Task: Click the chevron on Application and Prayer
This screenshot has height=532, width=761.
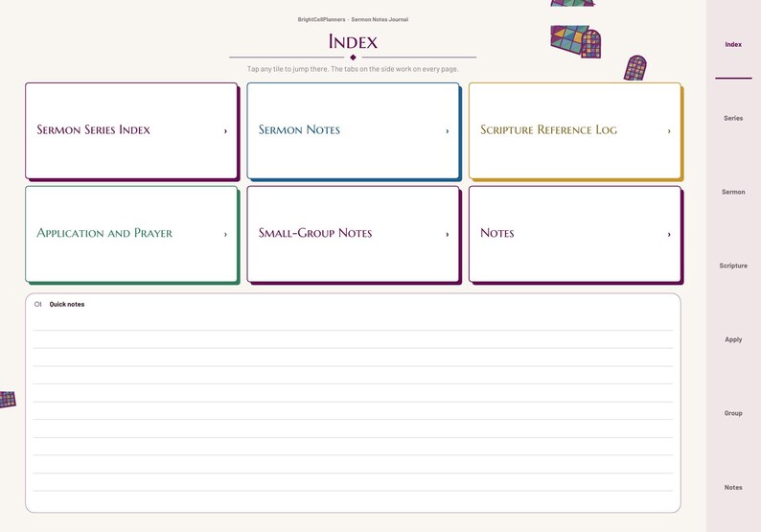Action: click(x=225, y=235)
